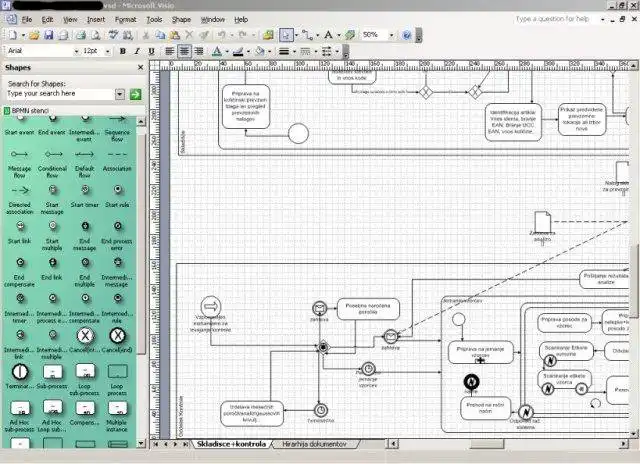Select the Connector tool

coord(307,35)
